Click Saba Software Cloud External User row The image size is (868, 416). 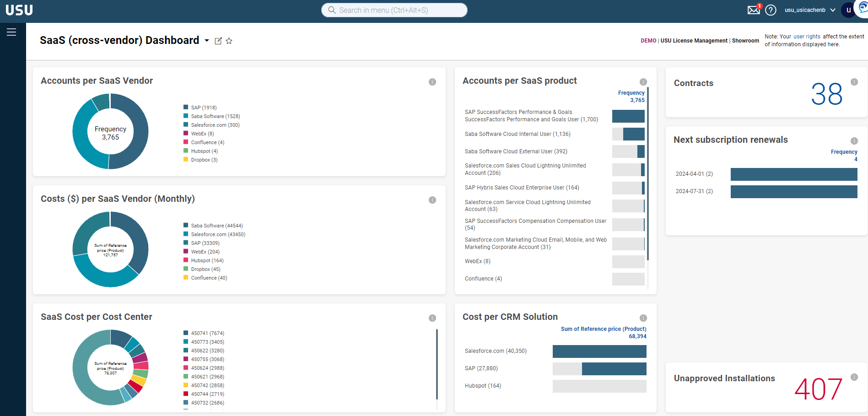tap(555, 151)
